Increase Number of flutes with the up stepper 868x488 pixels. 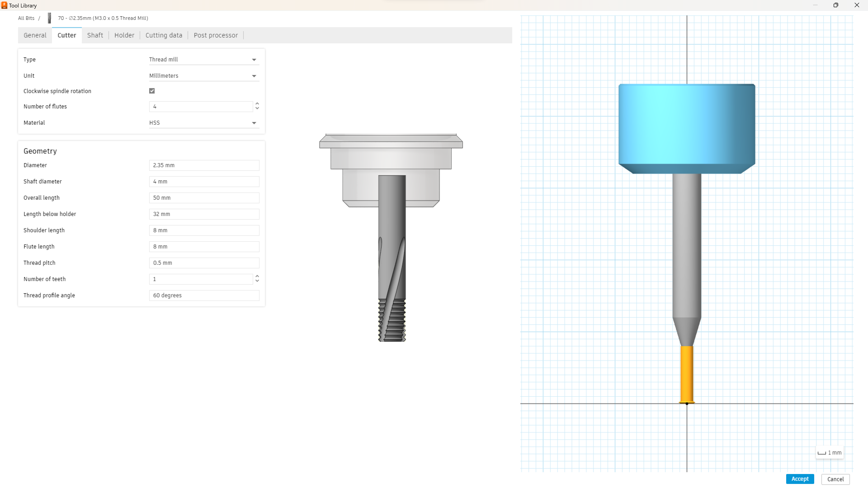click(x=257, y=104)
